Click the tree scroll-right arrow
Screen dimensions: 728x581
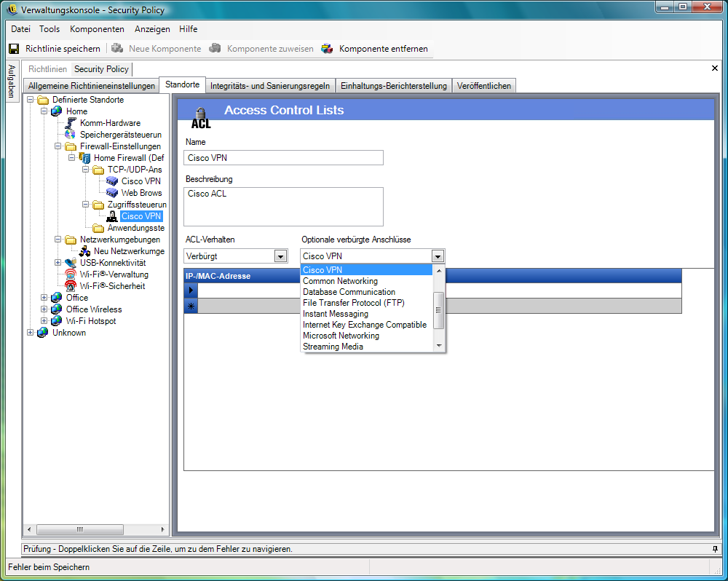pos(162,529)
